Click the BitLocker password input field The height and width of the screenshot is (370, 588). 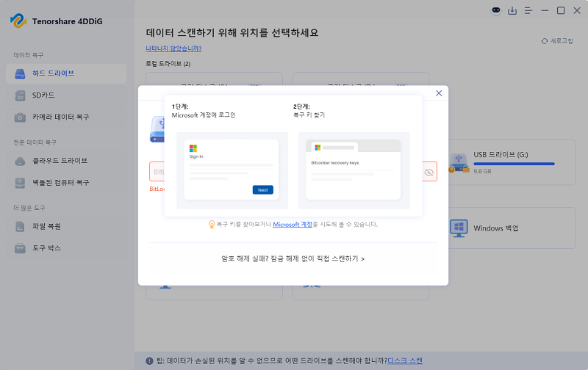293,172
